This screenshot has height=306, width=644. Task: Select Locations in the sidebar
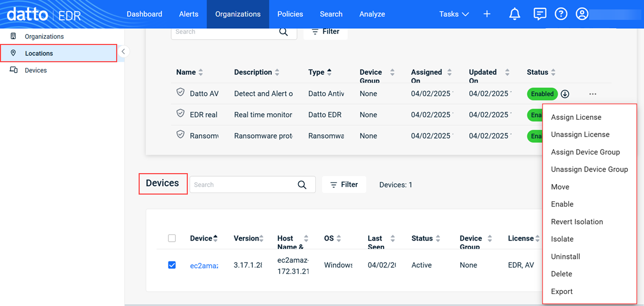(59, 53)
